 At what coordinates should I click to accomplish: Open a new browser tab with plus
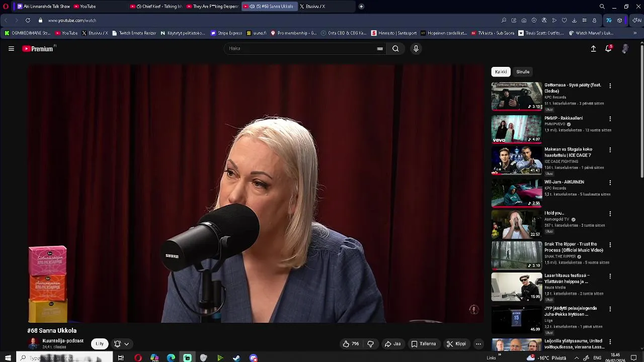(x=361, y=7)
